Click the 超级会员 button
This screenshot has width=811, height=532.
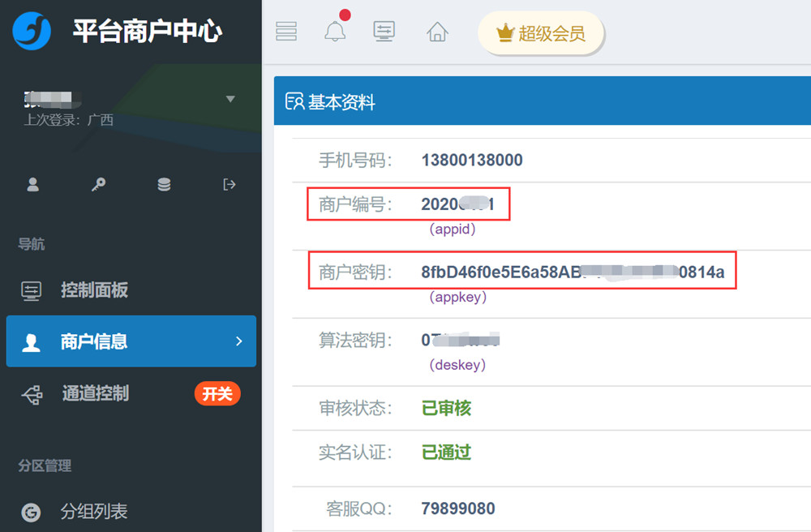point(540,33)
